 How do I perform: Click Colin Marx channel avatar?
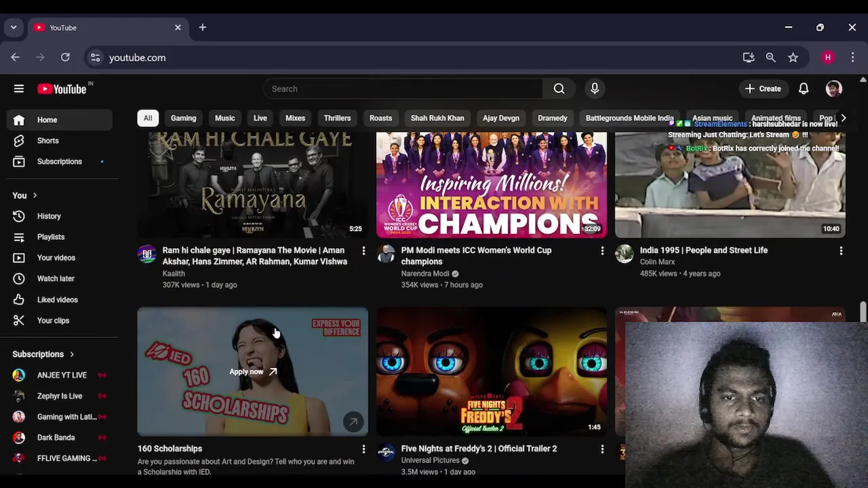(x=625, y=254)
